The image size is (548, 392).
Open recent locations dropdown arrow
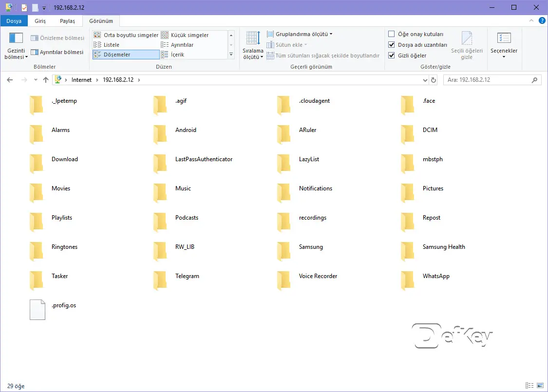(36, 80)
